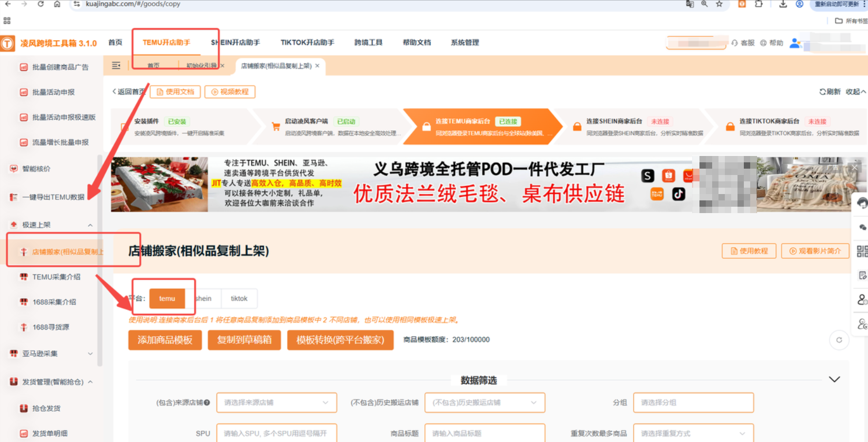Collapse the 发货管理(智能抢仓) sidebar group
The height and width of the screenshot is (442, 868).
(x=90, y=382)
